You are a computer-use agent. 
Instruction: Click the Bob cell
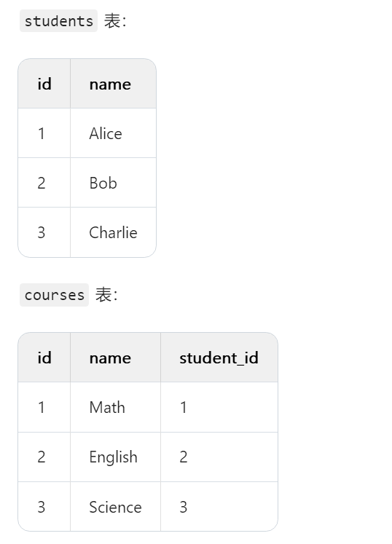pyautogui.click(x=113, y=183)
